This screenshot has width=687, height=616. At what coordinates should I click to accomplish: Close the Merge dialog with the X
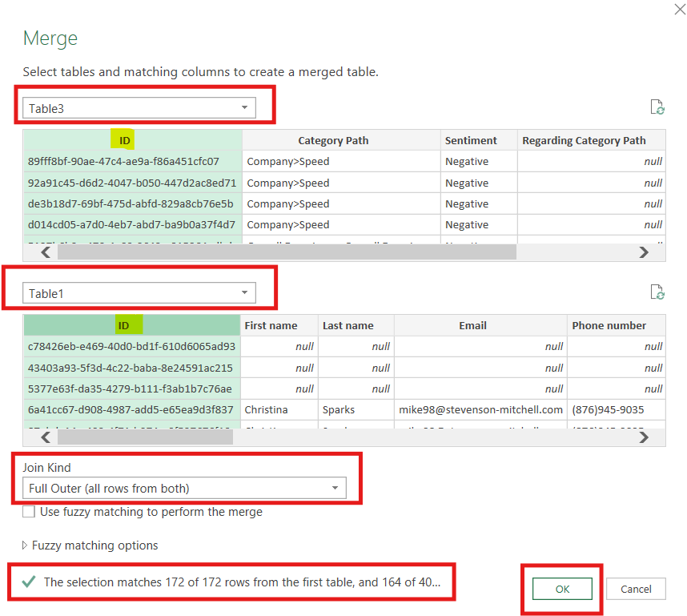tap(680, 7)
